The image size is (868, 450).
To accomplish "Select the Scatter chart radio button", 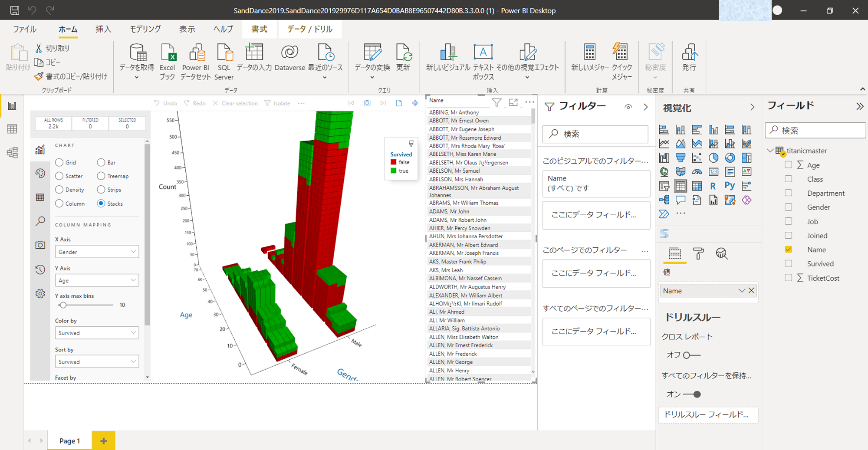I will (59, 176).
